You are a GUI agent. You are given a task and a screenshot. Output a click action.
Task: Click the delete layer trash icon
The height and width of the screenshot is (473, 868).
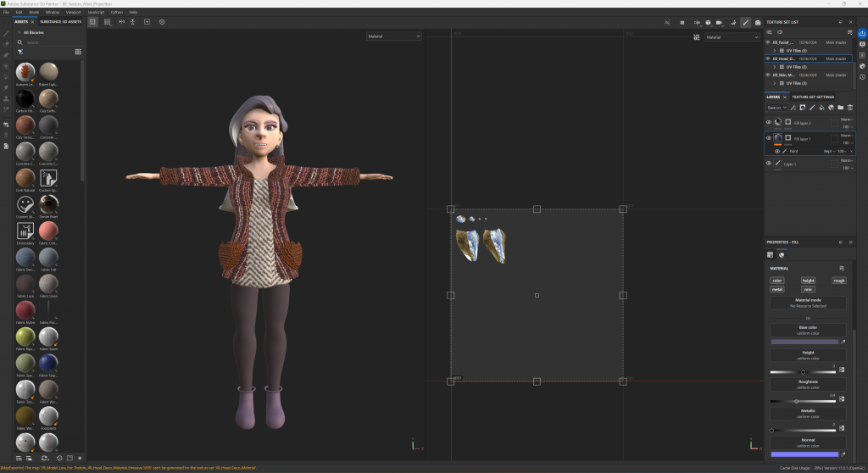(849, 108)
